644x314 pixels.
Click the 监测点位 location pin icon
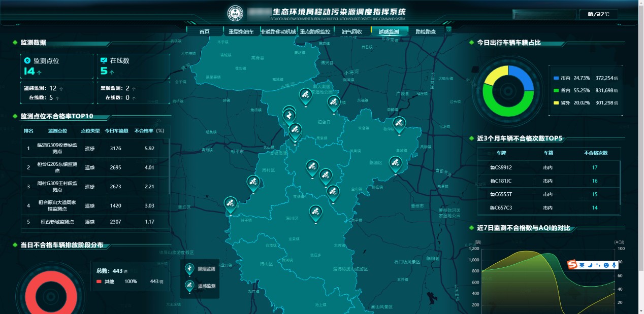tap(27, 60)
